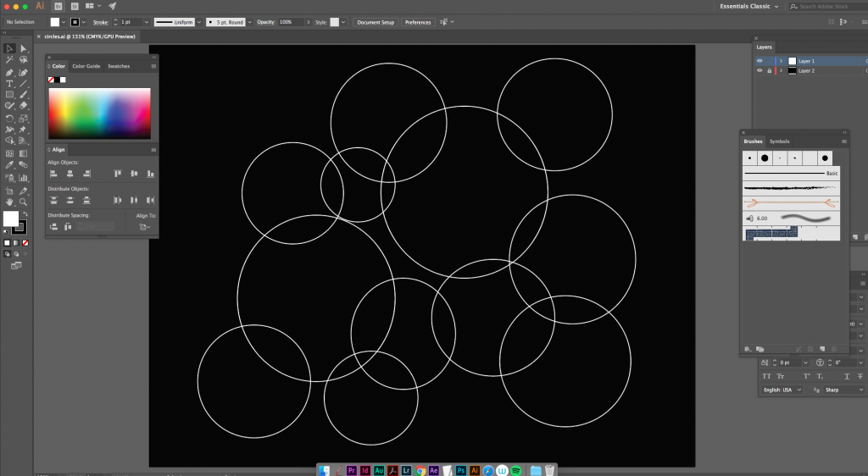Expand Layer 2 disclosure arrow

tap(781, 71)
